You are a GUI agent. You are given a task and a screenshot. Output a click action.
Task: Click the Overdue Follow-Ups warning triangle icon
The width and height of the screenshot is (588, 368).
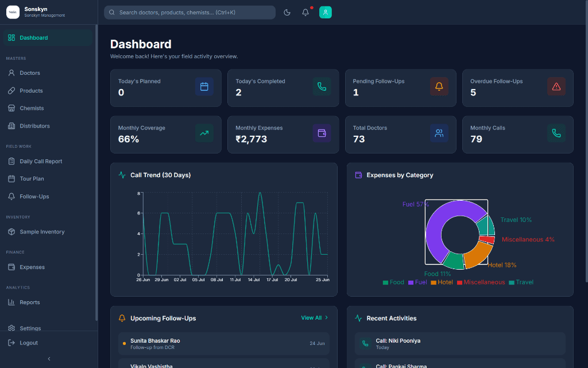(x=556, y=87)
